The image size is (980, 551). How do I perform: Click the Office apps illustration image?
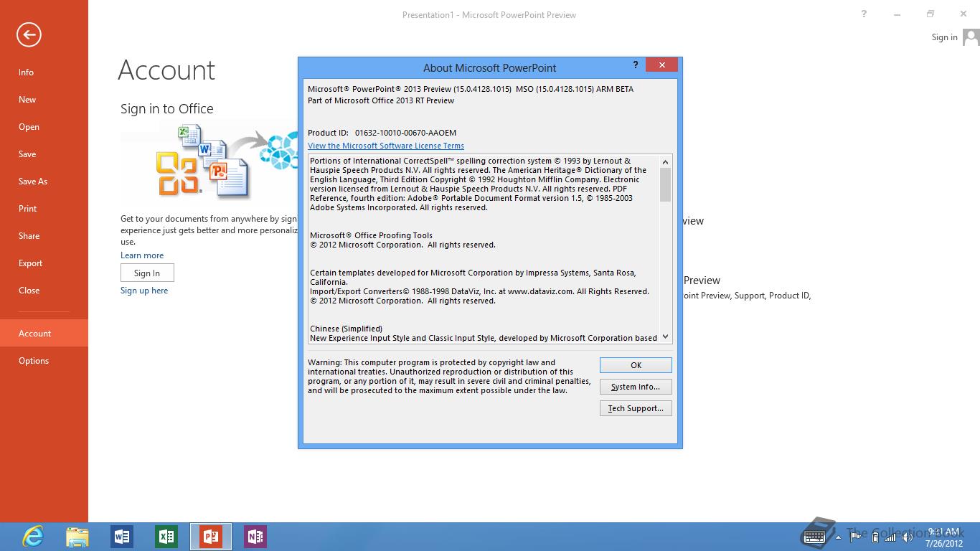point(208,162)
